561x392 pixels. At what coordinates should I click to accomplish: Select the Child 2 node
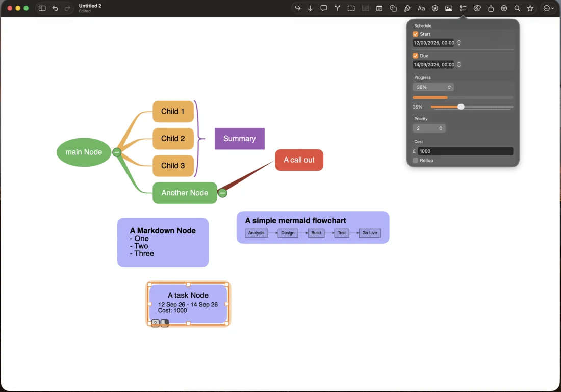coord(173,139)
